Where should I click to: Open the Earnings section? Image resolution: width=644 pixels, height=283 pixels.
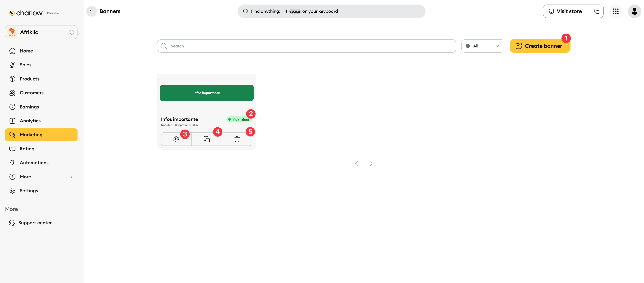pyautogui.click(x=41, y=107)
